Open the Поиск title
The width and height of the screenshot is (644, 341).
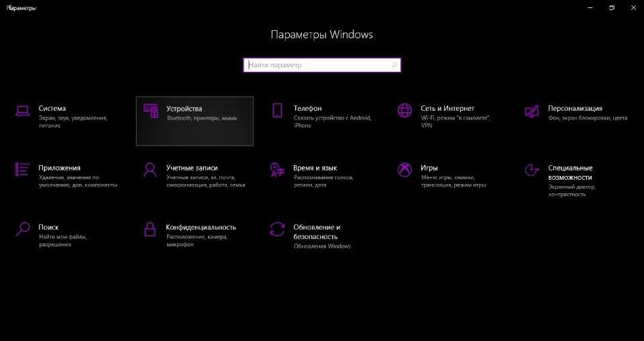coord(48,227)
